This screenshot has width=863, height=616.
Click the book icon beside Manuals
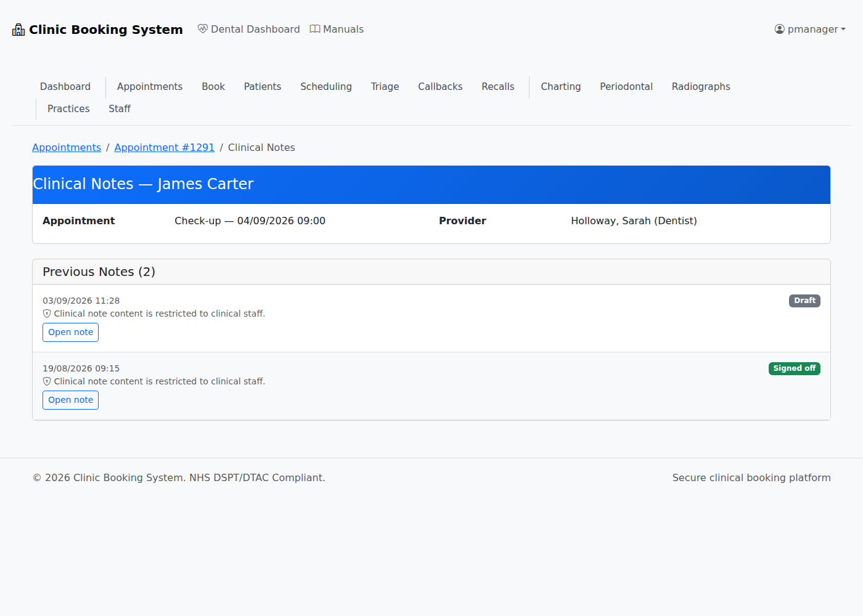[315, 29]
